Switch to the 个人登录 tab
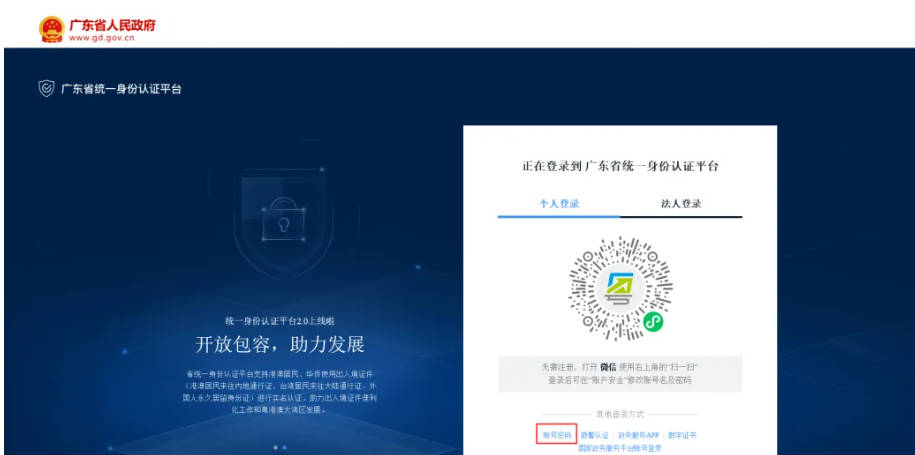Image resolution: width=915 pixels, height=455 pixels. pyautogui.click(x=559, y=204)
